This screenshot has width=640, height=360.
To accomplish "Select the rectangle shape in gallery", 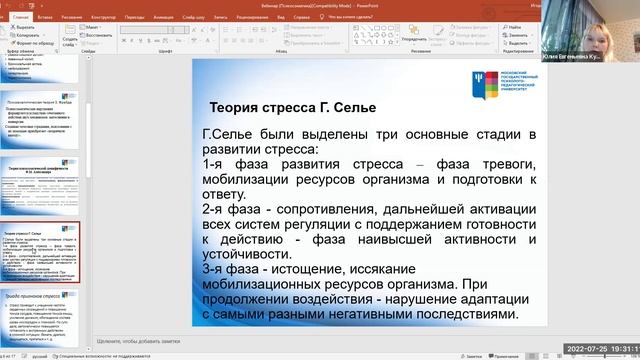I will pos(378,28).
